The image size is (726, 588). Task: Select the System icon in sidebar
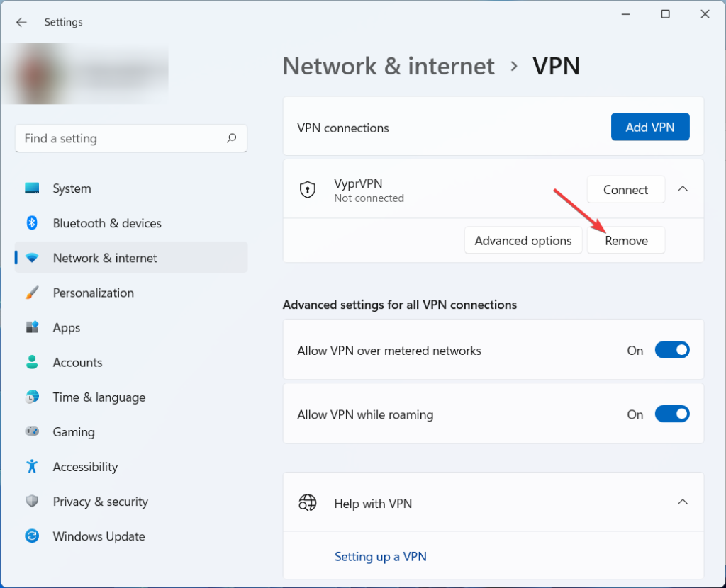(33, 188)
